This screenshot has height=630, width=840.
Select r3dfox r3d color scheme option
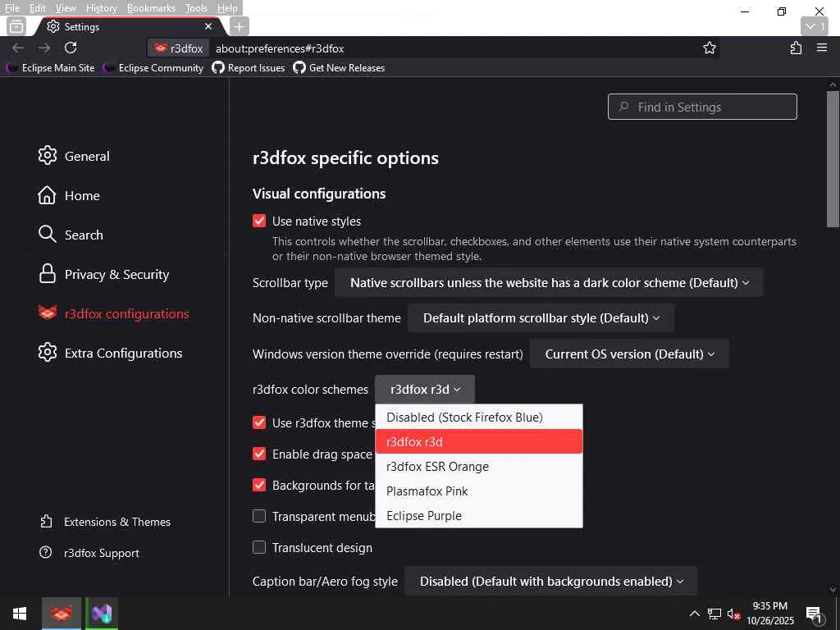click(x=479, y=441)
